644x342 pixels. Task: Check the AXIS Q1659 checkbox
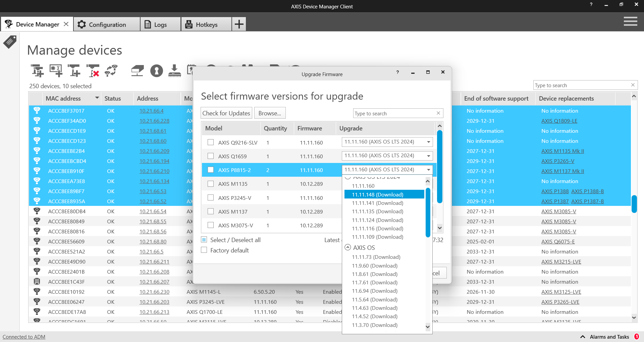[211, 156]
